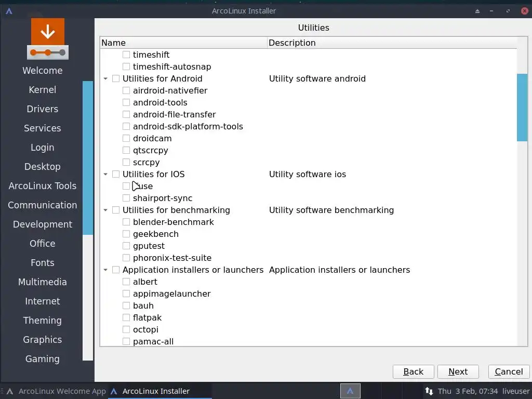
Task: Enable the Utilities for IOS group checkbox
Action: tap(116, 174)
